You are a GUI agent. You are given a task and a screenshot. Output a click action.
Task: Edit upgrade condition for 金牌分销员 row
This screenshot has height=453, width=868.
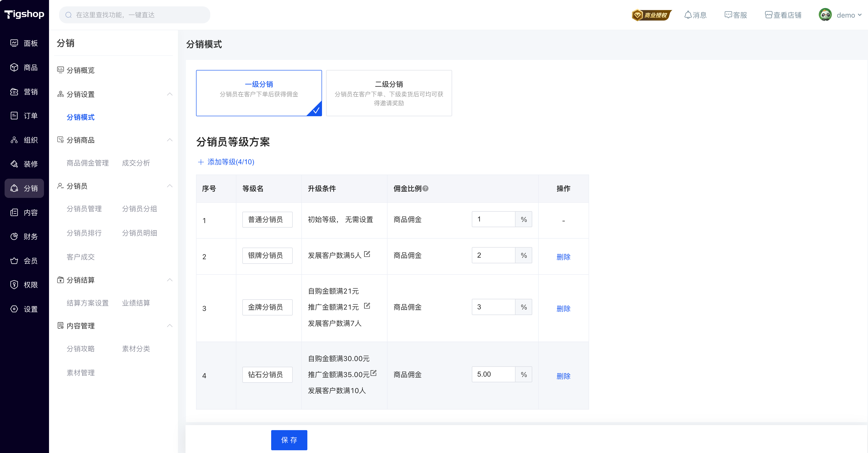coord(367,306)
